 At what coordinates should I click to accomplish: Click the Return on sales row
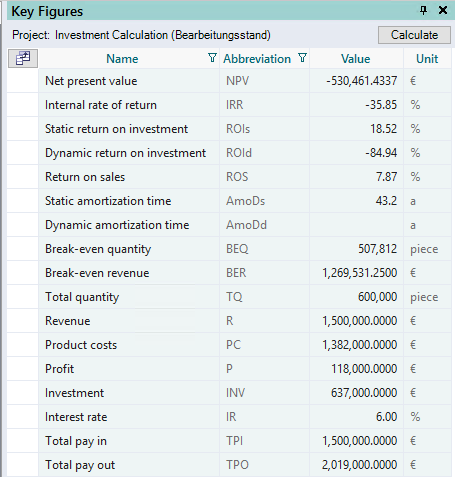point(229,177)
